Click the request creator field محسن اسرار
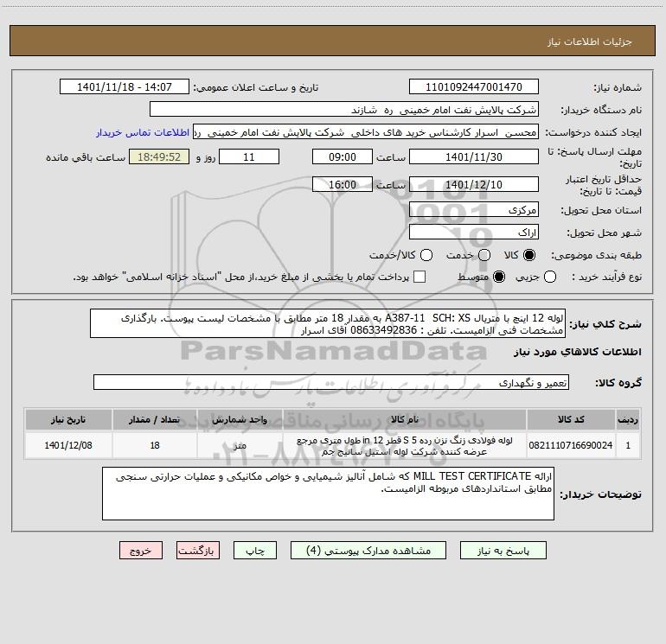Viewport: 666px width, 644px height. coord(366,132)
